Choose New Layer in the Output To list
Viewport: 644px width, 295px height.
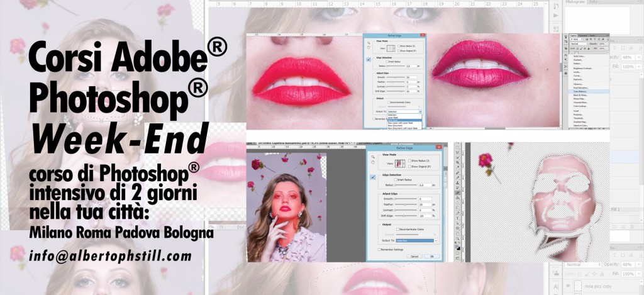click(404, 120)
